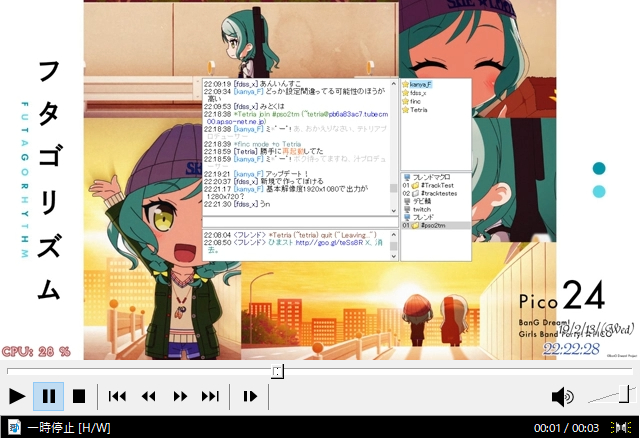
Task: Click the chat log scrollbar down arrow
Action: click(393, 211)
